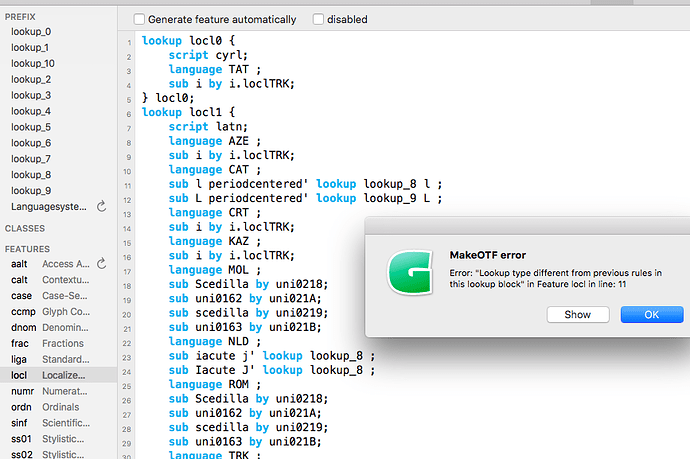Click line 21 'sub uni0163 by uni021B;'

(245, 327)
